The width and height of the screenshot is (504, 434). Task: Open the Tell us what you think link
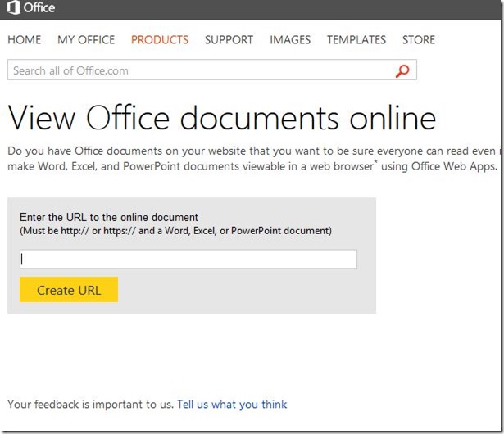[x=232, y=405]
